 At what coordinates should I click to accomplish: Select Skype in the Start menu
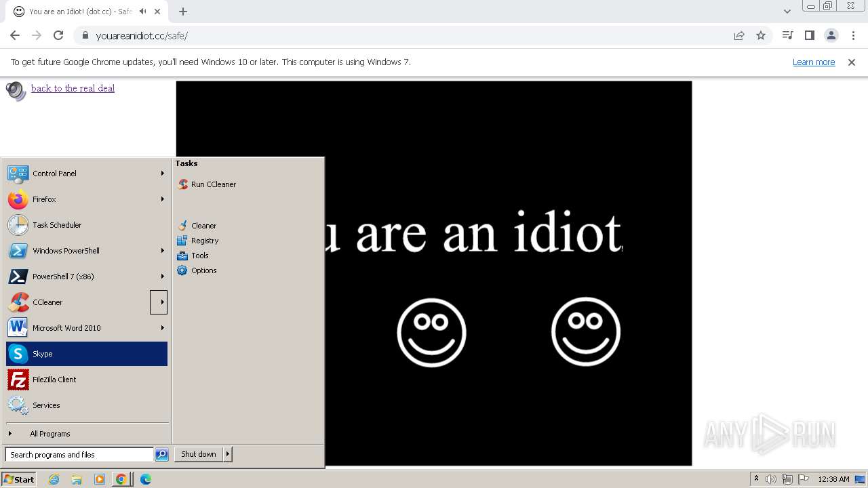pyautogui.click(x=87, y=354)
